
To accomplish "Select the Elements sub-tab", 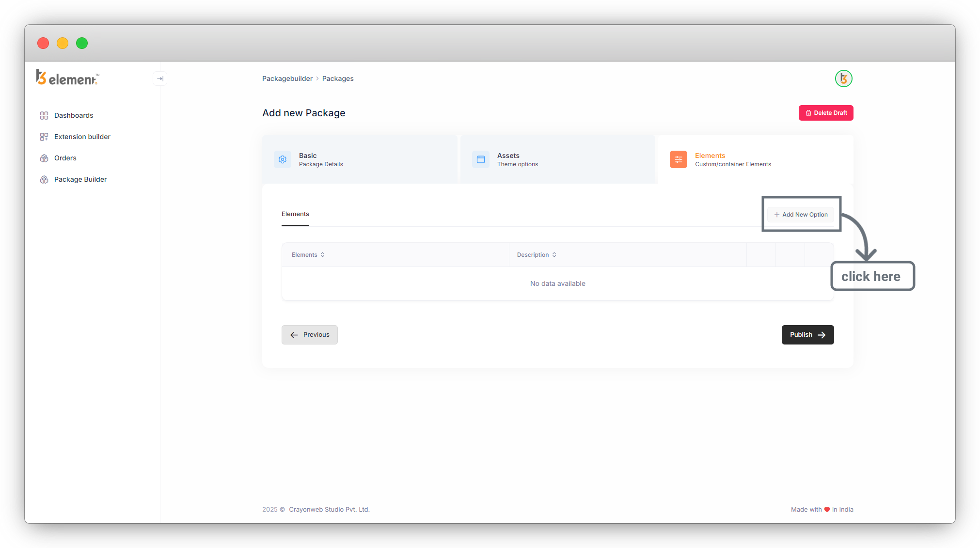I will (x=295, y=214).
